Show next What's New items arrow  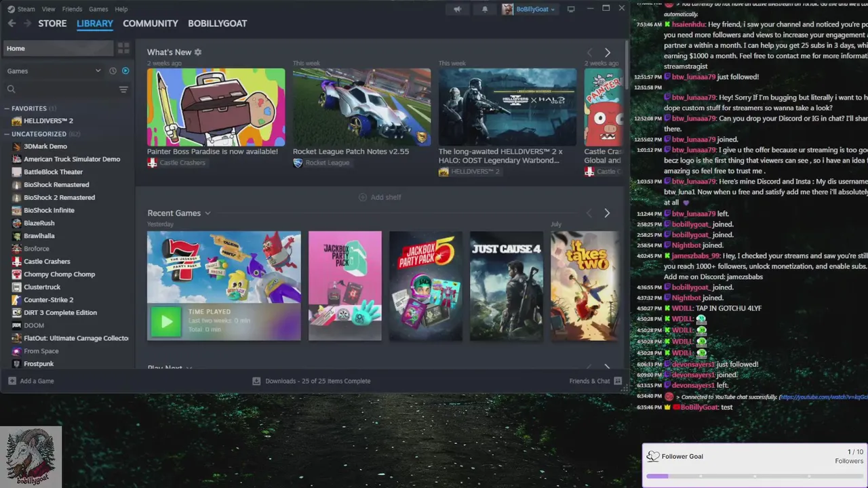pos(607,52)
